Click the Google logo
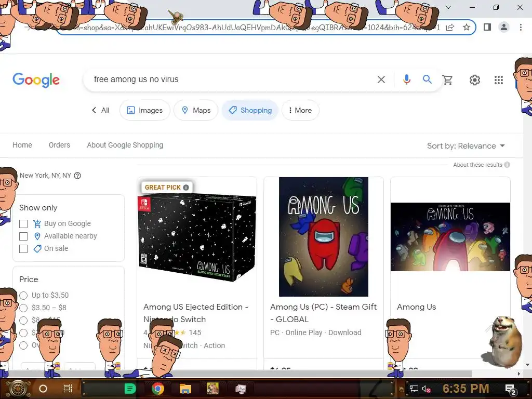This screenshot has width=532, height=399. pyautogui.click(x=36, y=80)
